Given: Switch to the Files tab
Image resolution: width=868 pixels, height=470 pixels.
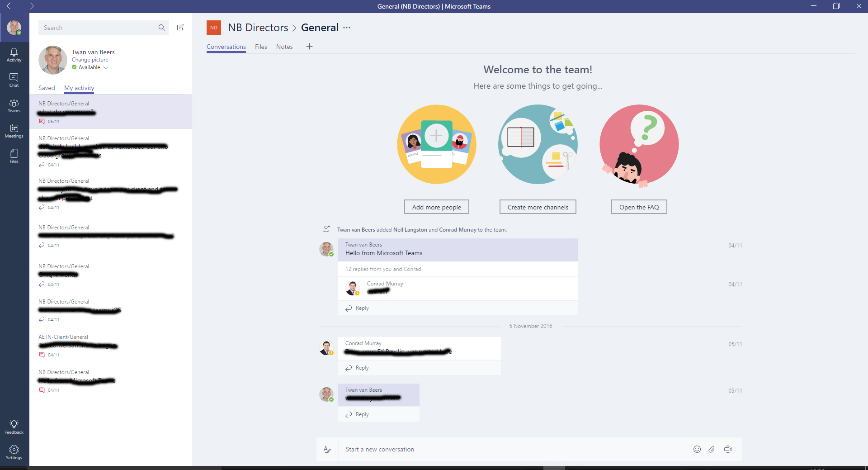Looking at the screenshot, I should pyautogui.click(x=261, y=47).
